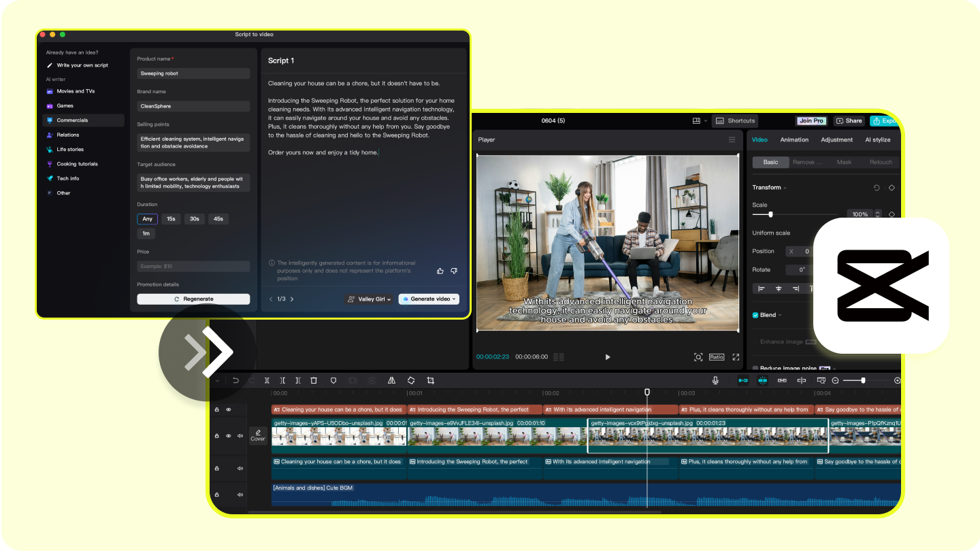Switch to the Animation tab
This screenshot has height=551, width=980.
click(x=794, y=139)
